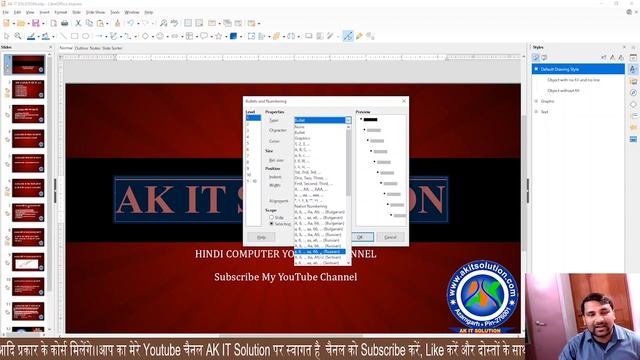Click Cancel in Bullets and Numbering dialog
The width and height of the screenshot is (640, 360).
[391, 237]
